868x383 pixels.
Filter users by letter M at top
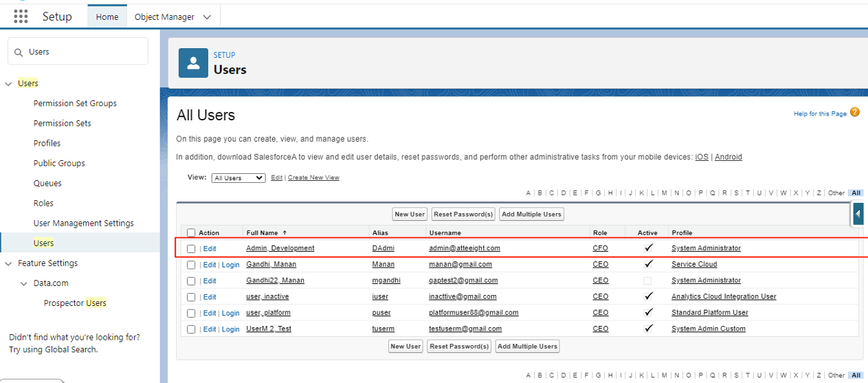click(x=664, y=193)
